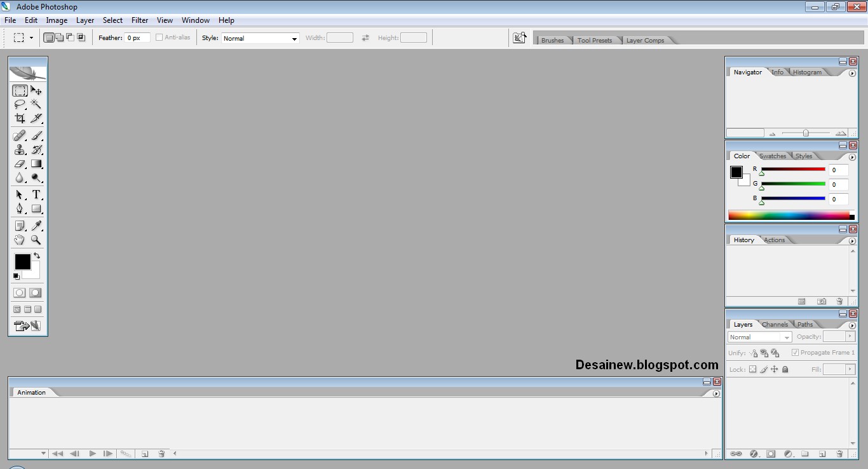
Task: Click the Red channel value field
Action: point(839,170)
